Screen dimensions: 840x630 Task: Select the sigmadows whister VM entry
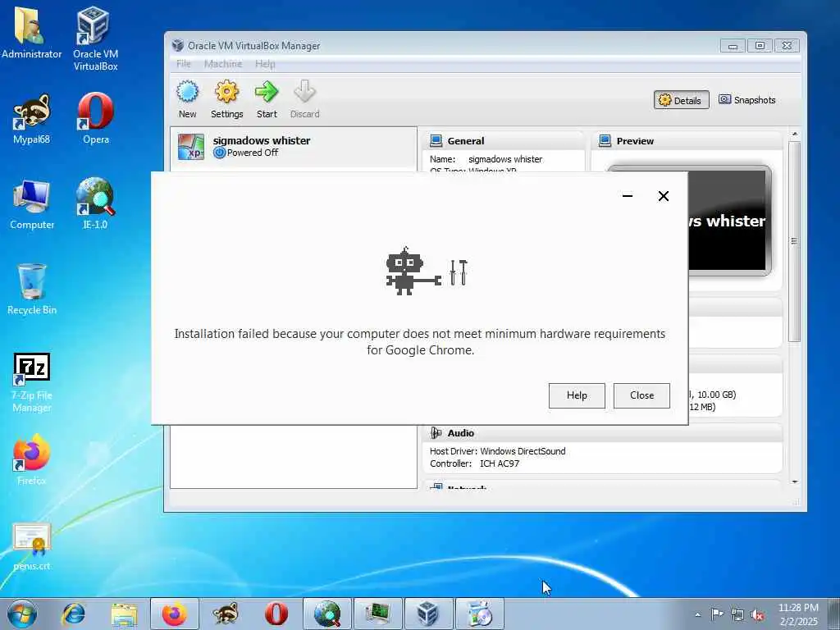293,147
